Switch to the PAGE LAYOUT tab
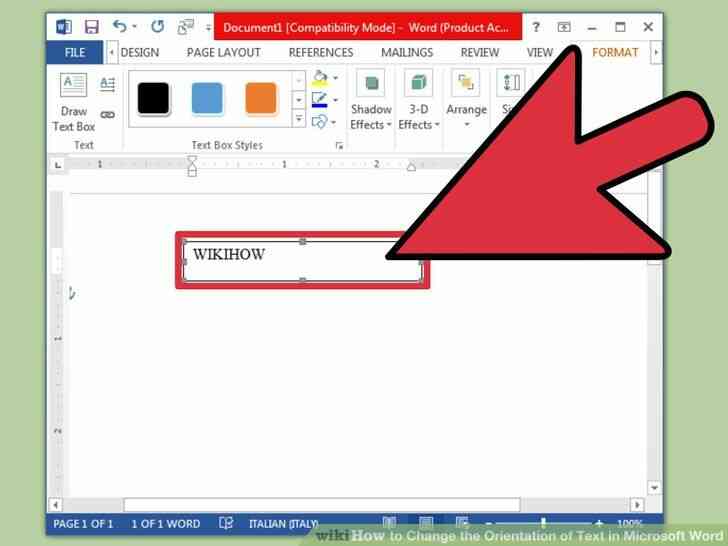This screenshot has height=546, width=728. coord(223,52)
